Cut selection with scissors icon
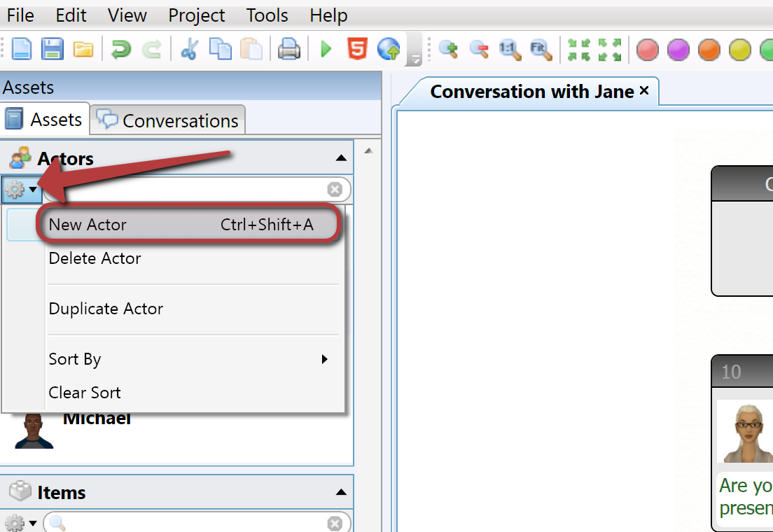Screen dimensions: 773x532 (x=189, y=49)
